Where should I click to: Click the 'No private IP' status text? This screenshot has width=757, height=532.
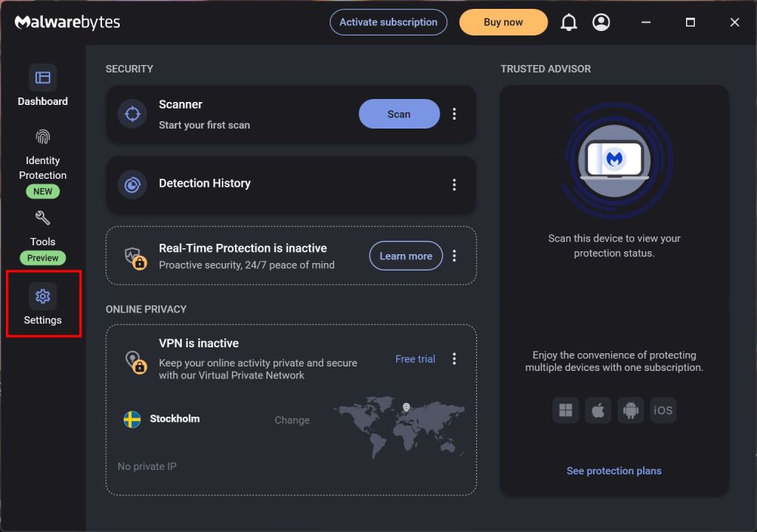click(147, 466)
